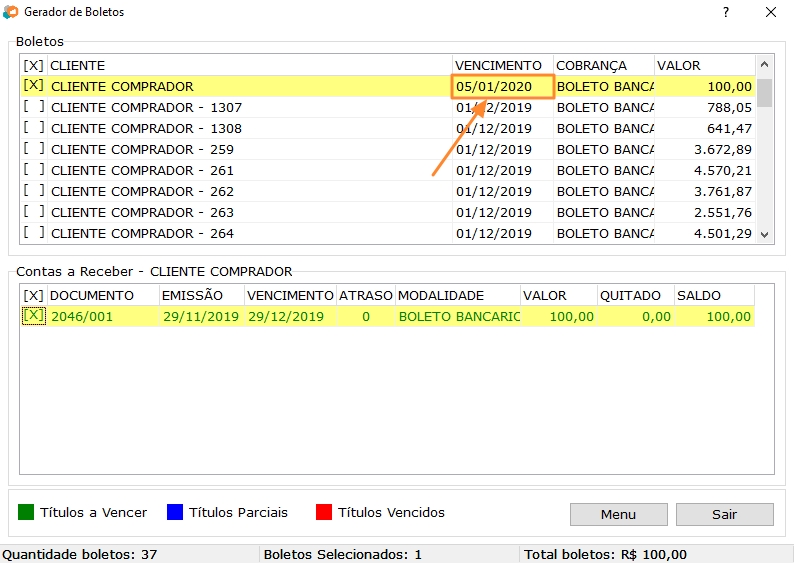
Task: Check the boleto for CLIENTE COMPRADOR - 1307
Action: point(33,107)
